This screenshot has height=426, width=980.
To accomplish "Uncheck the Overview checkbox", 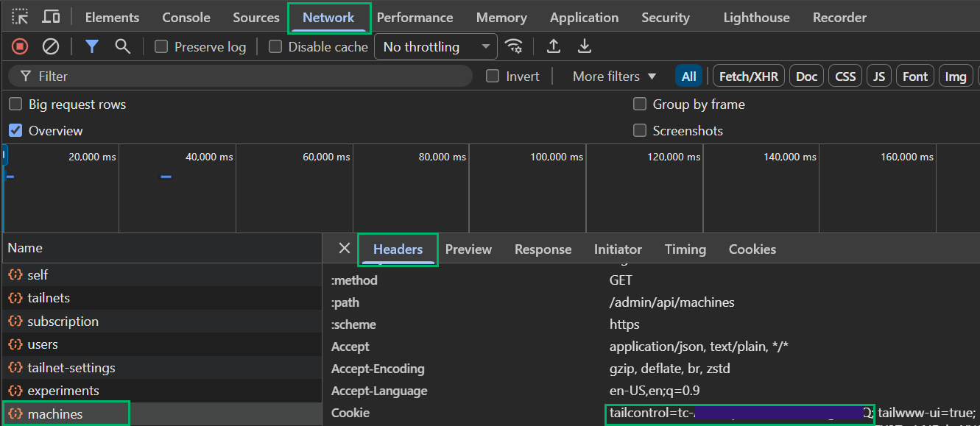I will (x=15, y=131).
